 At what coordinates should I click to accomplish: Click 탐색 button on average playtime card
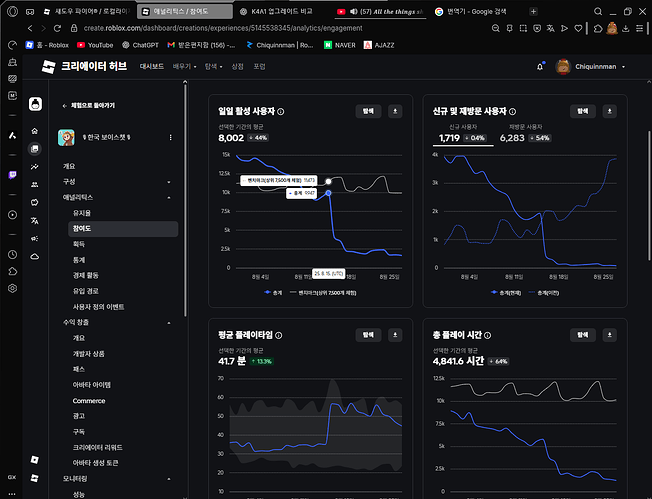coord(368,335)
